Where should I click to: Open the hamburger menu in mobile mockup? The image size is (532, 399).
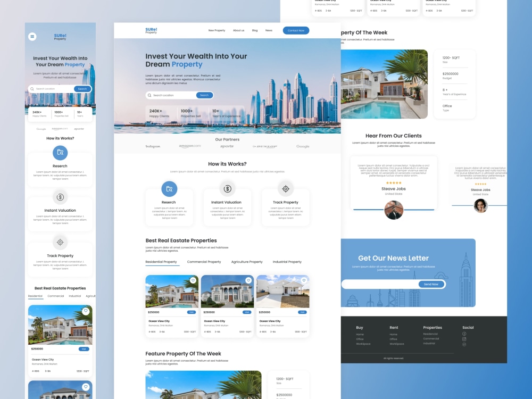tap(32, 36)
